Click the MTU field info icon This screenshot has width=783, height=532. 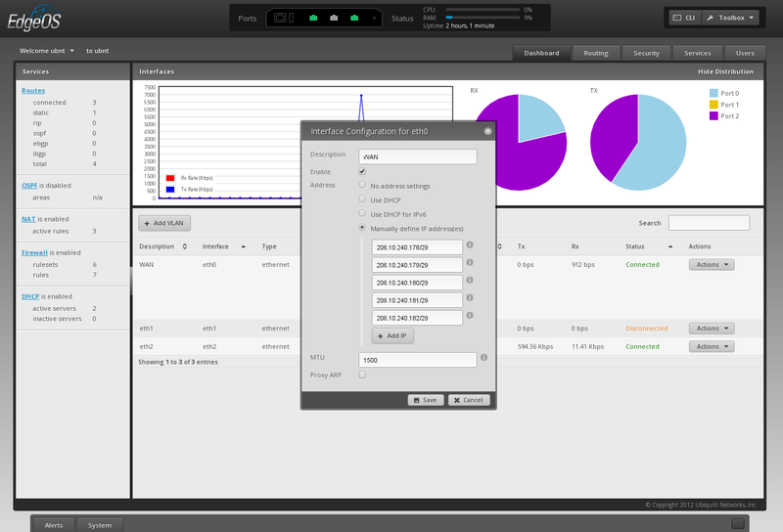coord(484,359)
